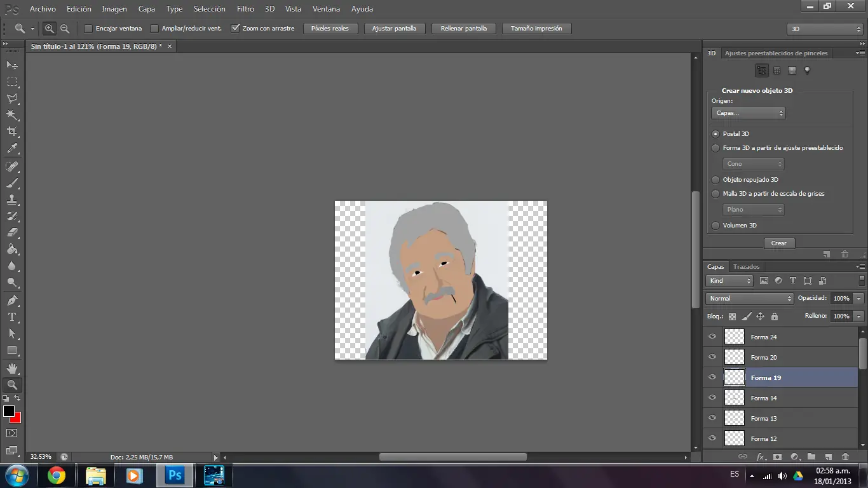868x488 pixels.
Task: Select Postal 3D radio option
Action: coord(715,134)
